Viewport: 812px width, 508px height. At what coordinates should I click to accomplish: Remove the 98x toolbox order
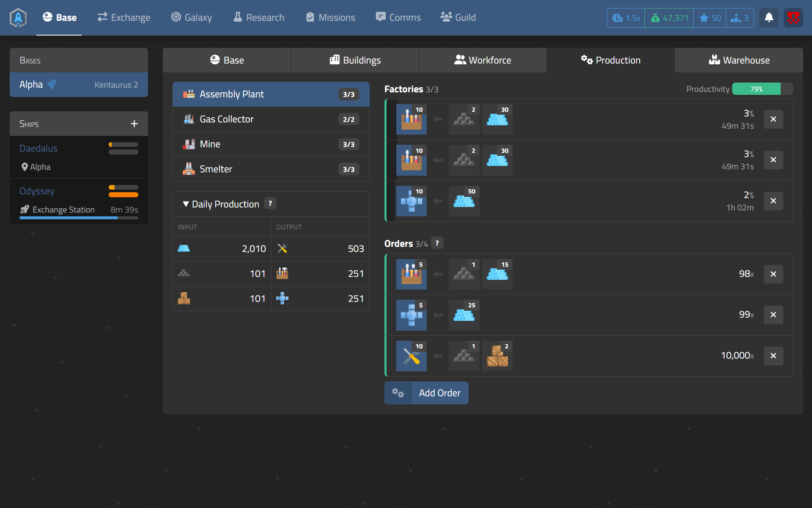[x=773, y=274]
